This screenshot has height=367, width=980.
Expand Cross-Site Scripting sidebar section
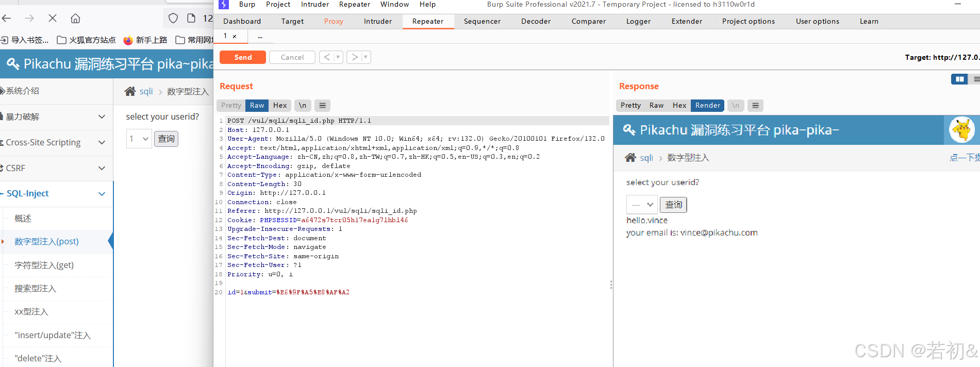[56, 142]
